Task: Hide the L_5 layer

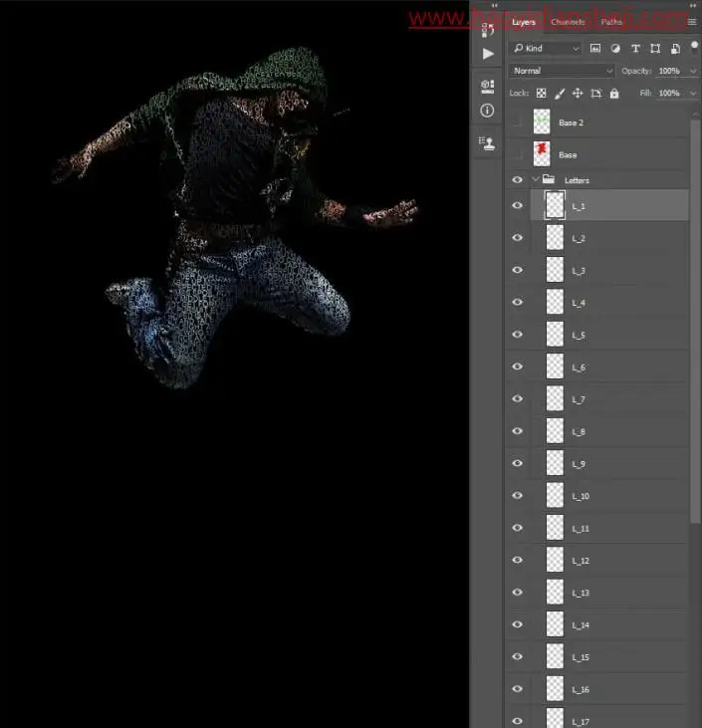Action: point(517,335)
